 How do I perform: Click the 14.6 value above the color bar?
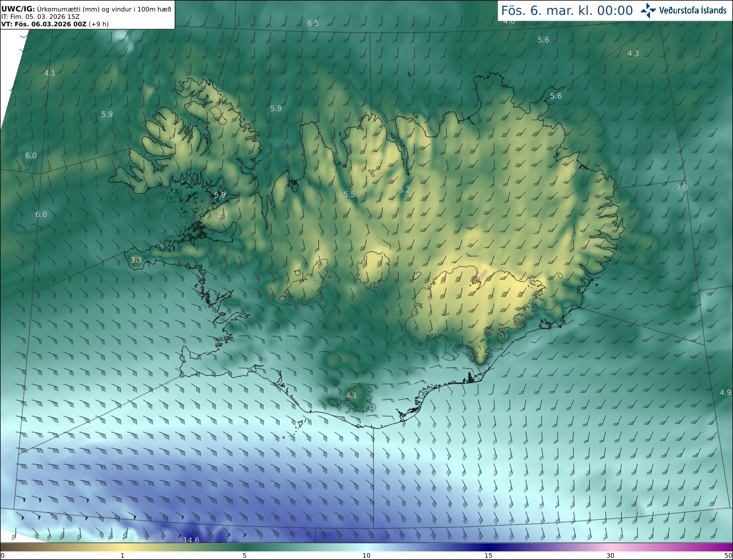[x=191, y=540]
